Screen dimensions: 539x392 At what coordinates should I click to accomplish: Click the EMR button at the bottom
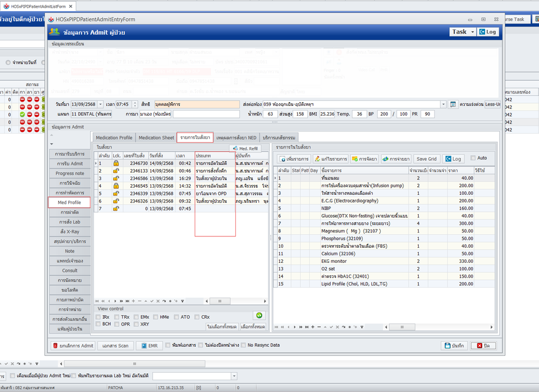tap(149, 346)
